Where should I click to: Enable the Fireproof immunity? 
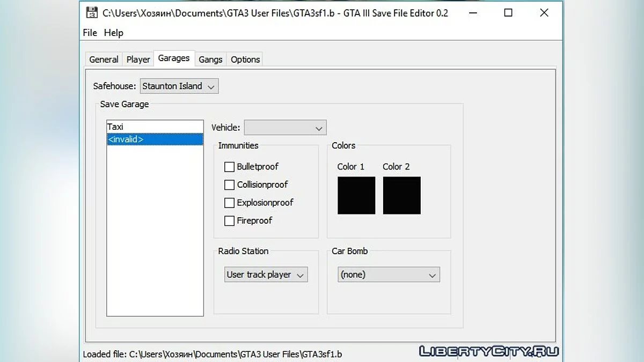(229, 220)
